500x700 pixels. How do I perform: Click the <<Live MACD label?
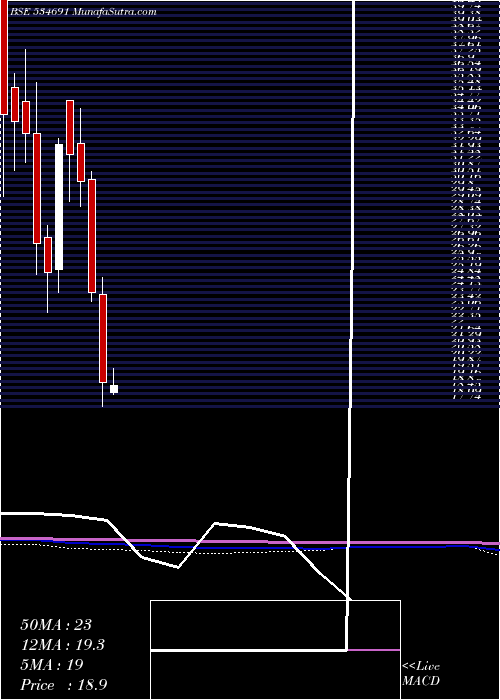coord(421,674)
